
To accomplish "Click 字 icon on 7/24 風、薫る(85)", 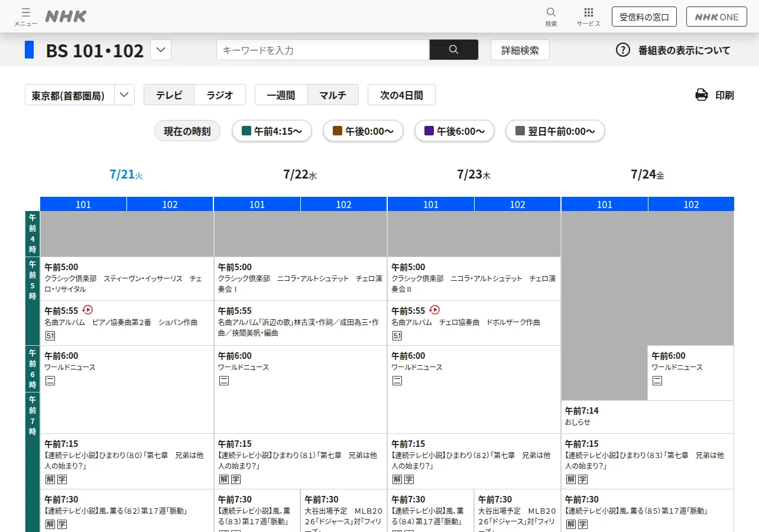I will (583, 524).
